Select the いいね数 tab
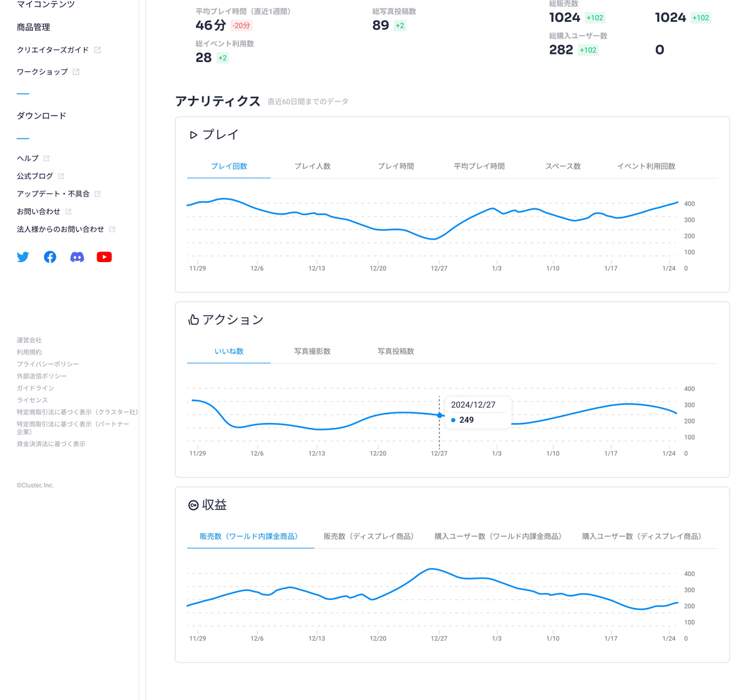 pyautogui.click(x=229, y=352)
